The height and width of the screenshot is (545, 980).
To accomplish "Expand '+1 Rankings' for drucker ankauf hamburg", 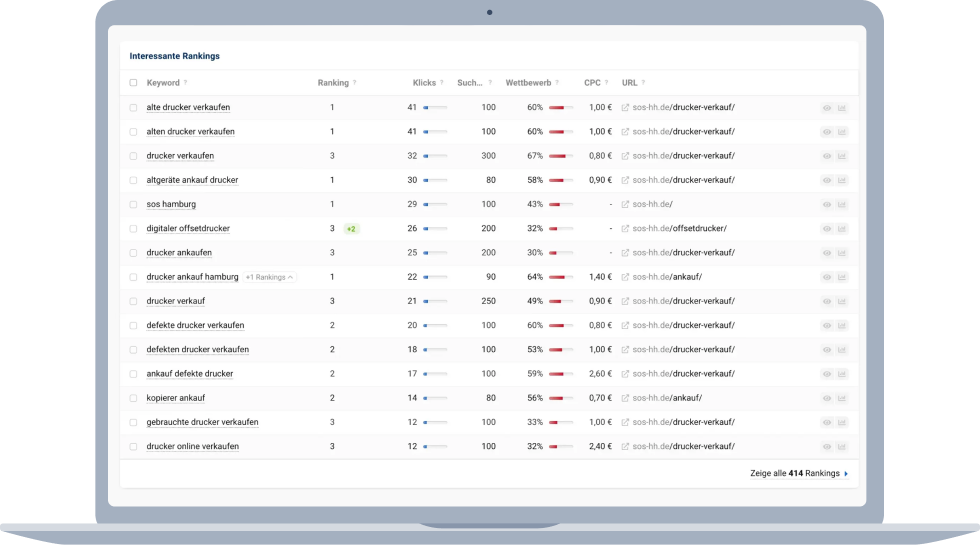I will tap(270, 277).
